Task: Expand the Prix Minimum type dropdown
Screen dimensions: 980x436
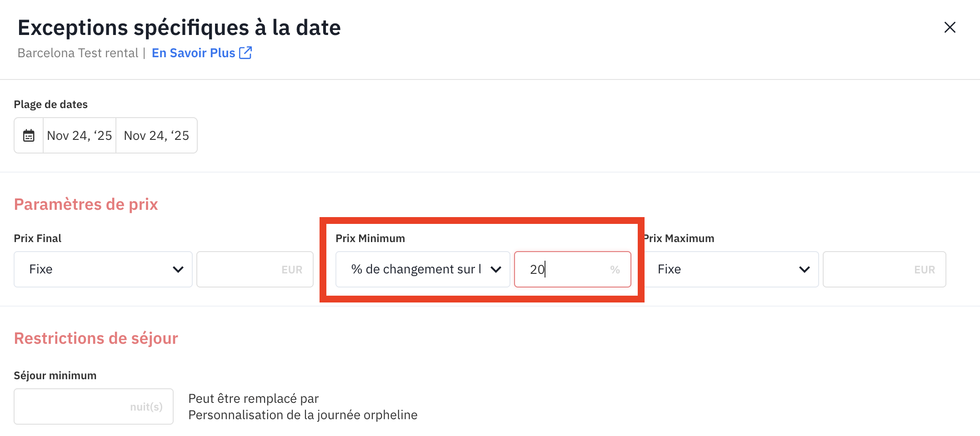Action: tap(423, 269)
